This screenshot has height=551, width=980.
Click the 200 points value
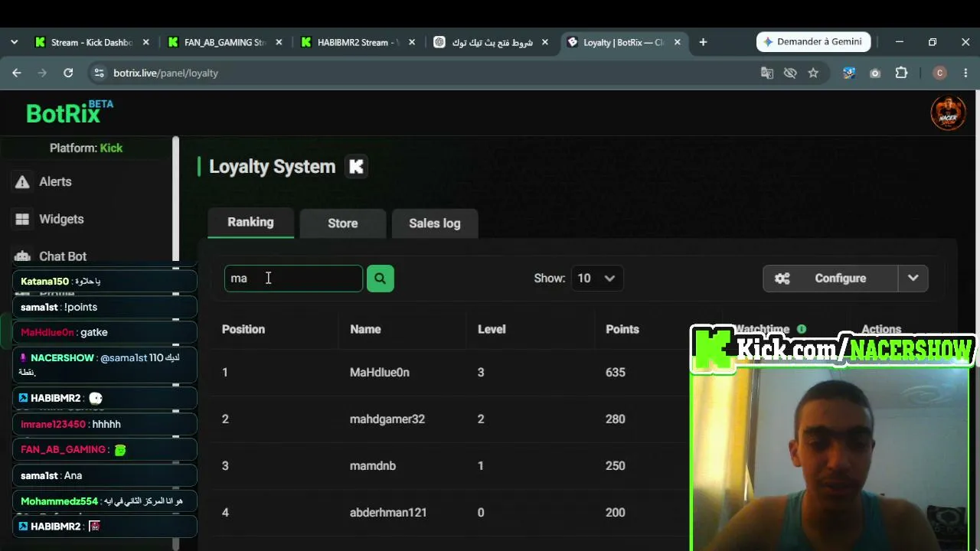(616, 513)
